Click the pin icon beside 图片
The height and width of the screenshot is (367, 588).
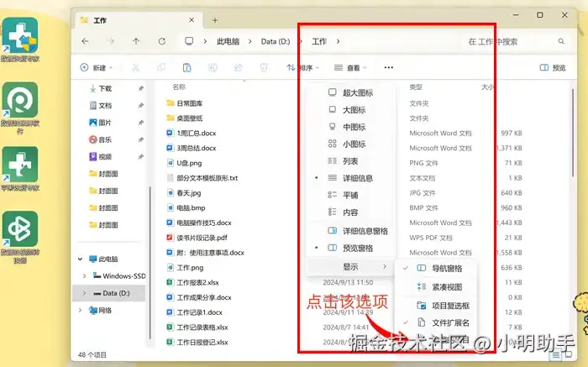point(140,123)
